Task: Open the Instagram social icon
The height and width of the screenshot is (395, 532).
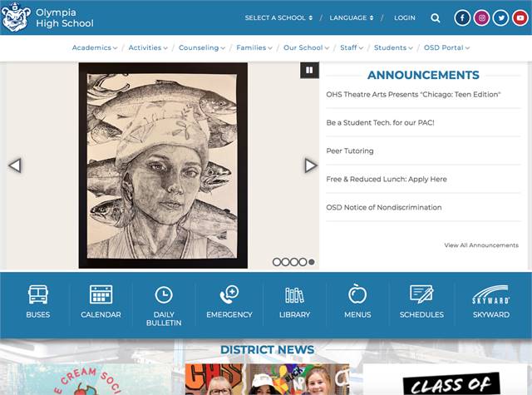Action: click(x=481, y=18)
